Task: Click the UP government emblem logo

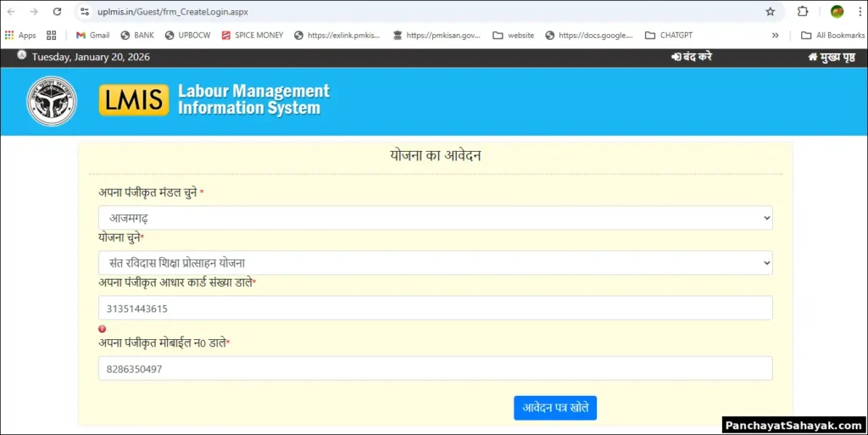Action: [52, 101]
